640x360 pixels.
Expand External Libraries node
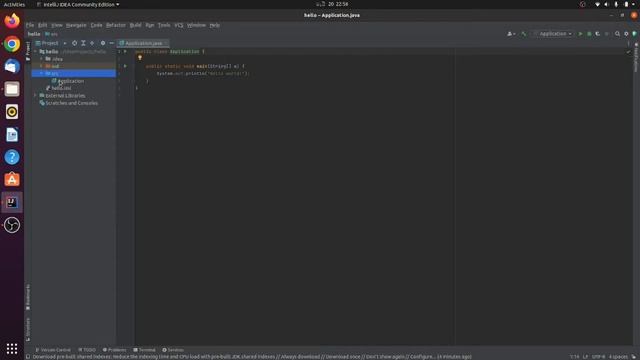point(36,96)
